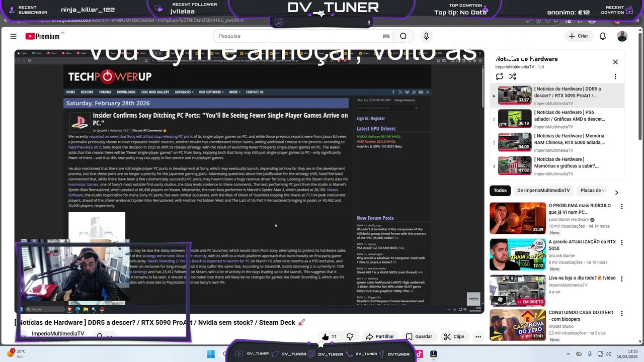This screenshot has height=362, width=644.
Task: Open options for Live na loja video
Action: click(x=621, y=279)
